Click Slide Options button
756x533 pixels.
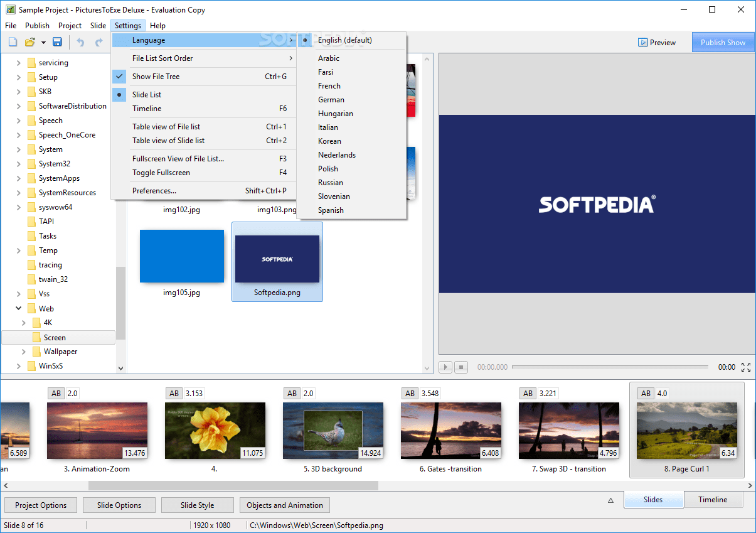[119, 505]
